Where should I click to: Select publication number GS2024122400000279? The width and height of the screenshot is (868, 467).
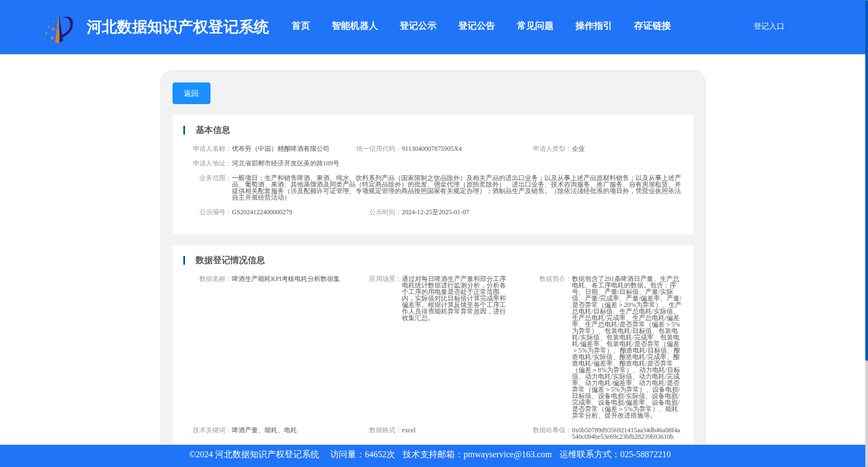(x=262, y=212)
